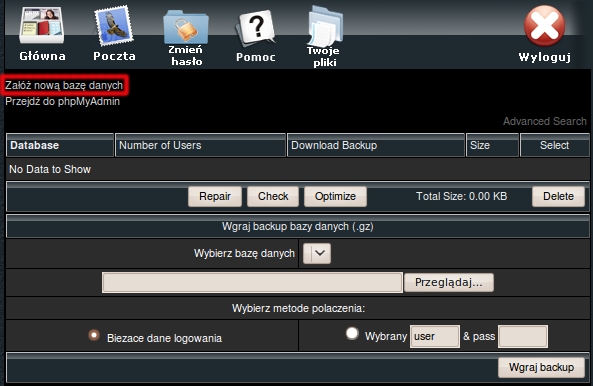Image resolution: width=593 pixels, height=386 pixels.
Task: Click the Optimize button
Action: pos(335,196)
